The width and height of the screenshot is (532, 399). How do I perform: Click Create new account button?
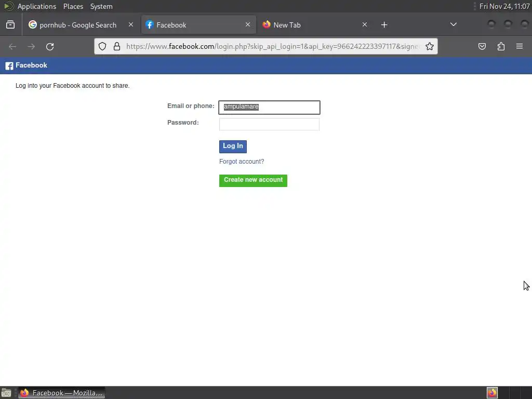point(253,180)
